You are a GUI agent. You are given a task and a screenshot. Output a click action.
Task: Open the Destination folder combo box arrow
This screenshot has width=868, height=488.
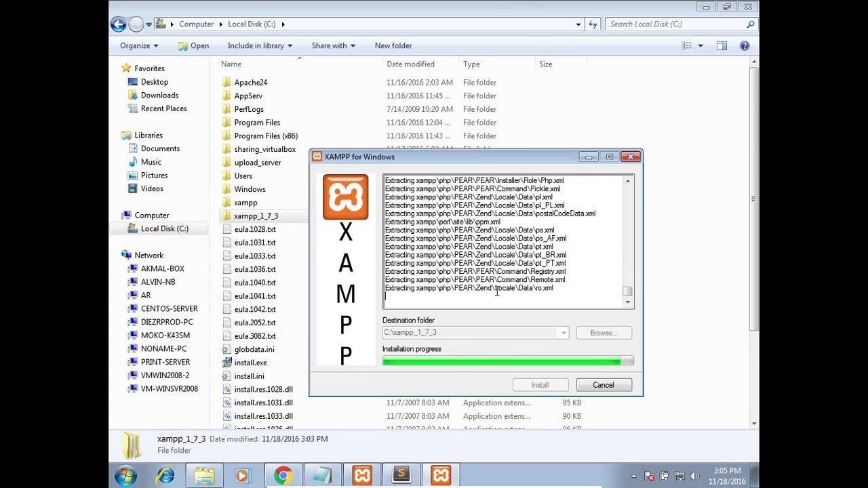point(564,333)
